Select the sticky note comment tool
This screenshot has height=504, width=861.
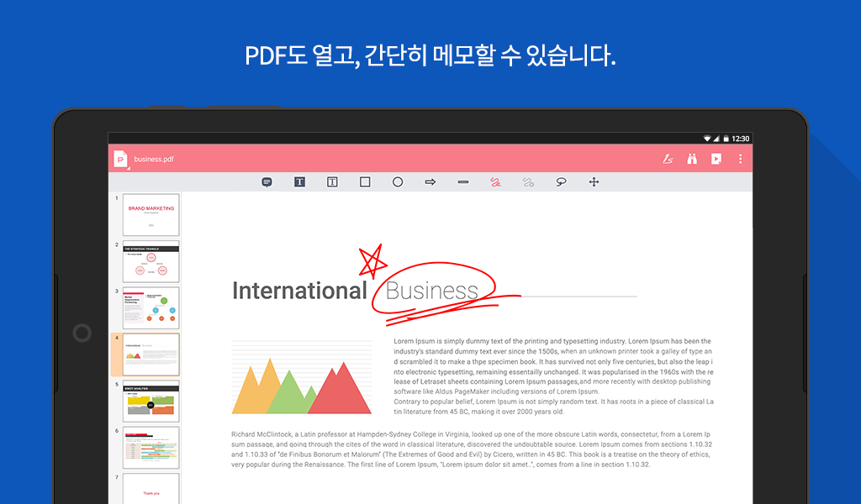pyautogui.click(x=267, y=182)
